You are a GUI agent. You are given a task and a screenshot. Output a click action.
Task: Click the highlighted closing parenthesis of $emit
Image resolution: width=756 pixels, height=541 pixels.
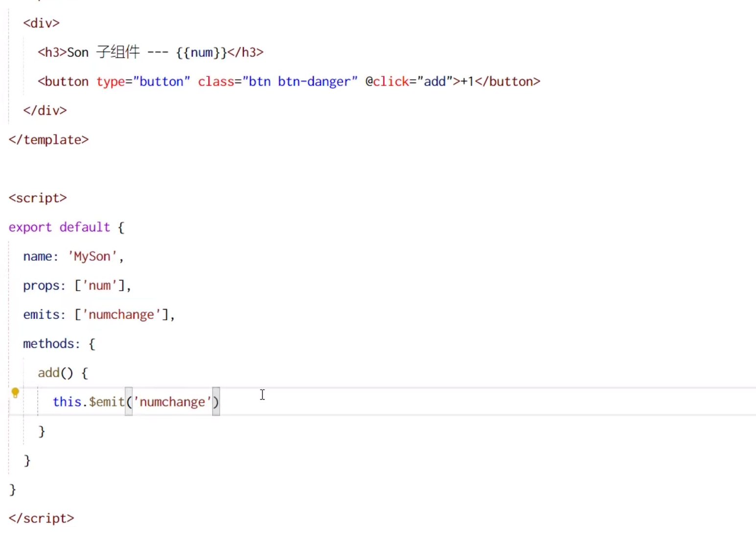point(216,402)
